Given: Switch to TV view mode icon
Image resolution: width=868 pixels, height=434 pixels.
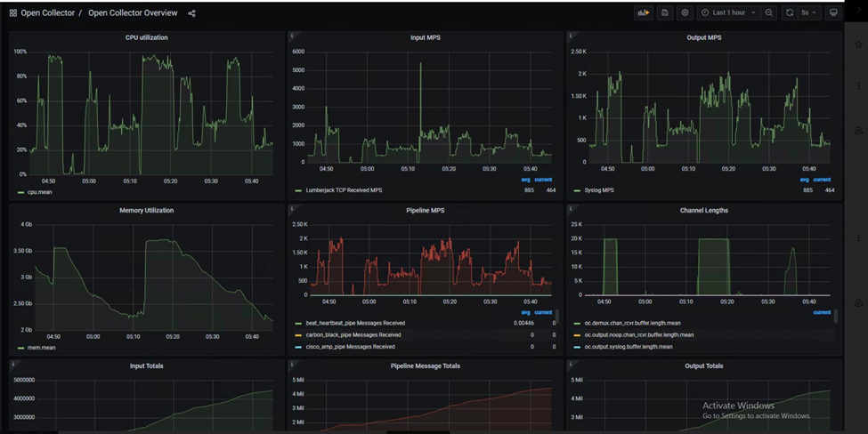Looking at the screenshot, I should [x=833, y=13].
